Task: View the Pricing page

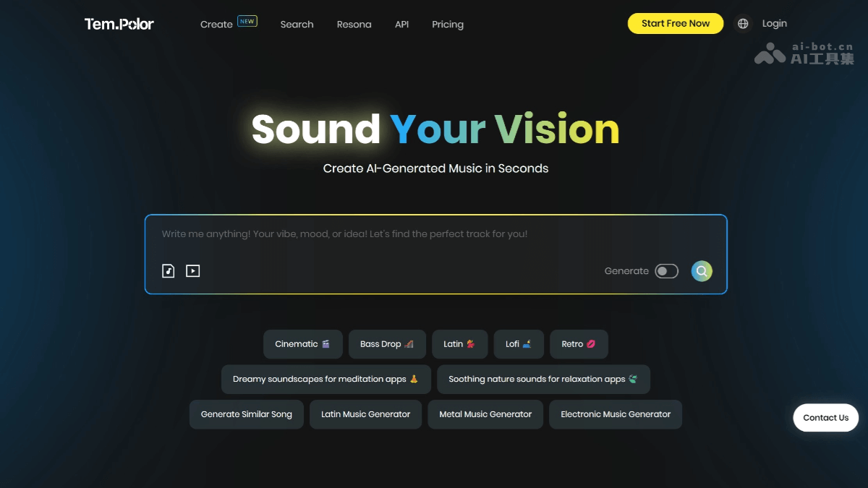Action: point(448,25)
